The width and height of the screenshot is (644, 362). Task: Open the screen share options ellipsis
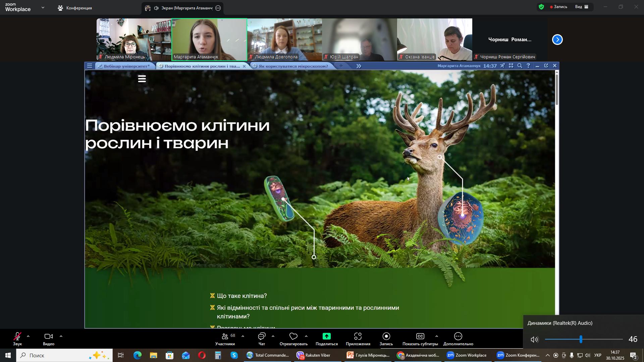[218, 8]
